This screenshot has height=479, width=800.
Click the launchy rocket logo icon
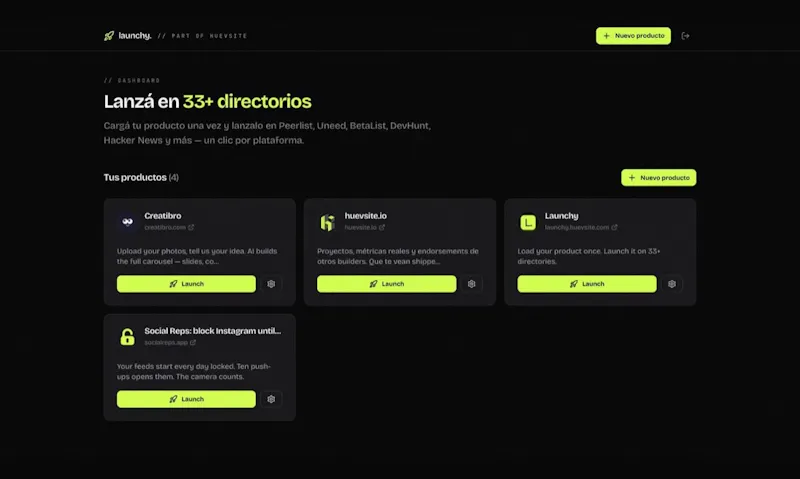pyautogui.click(x=109, y=36)
